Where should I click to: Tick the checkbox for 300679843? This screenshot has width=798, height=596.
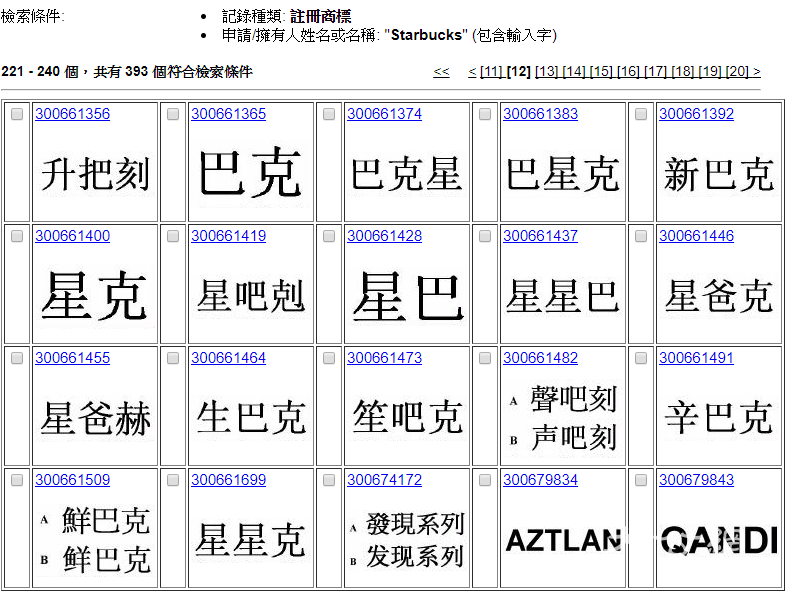point(641,480)
